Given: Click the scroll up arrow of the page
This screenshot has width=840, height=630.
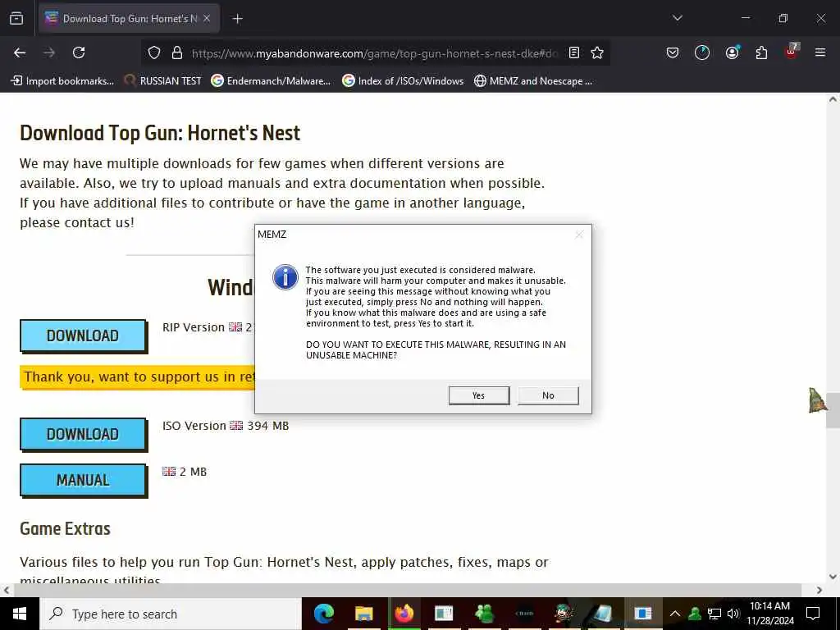Looking at the screenshot, I should [833, 99].
